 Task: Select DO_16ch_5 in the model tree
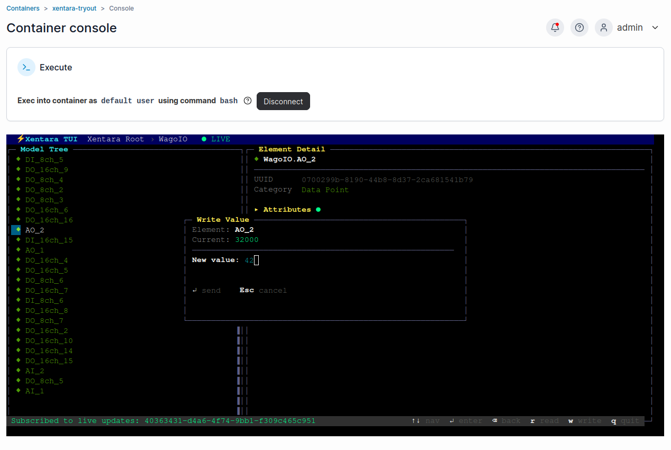tap(47, 270)
